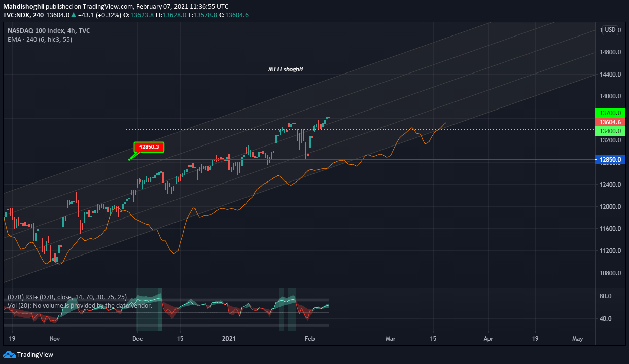Click the Feb label on time axis

point(309,338)
